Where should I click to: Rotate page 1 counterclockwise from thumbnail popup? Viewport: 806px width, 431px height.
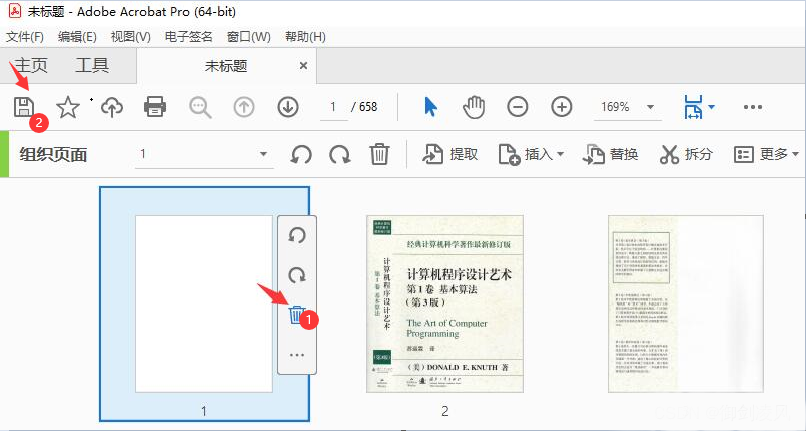click(x=297, y=236)
